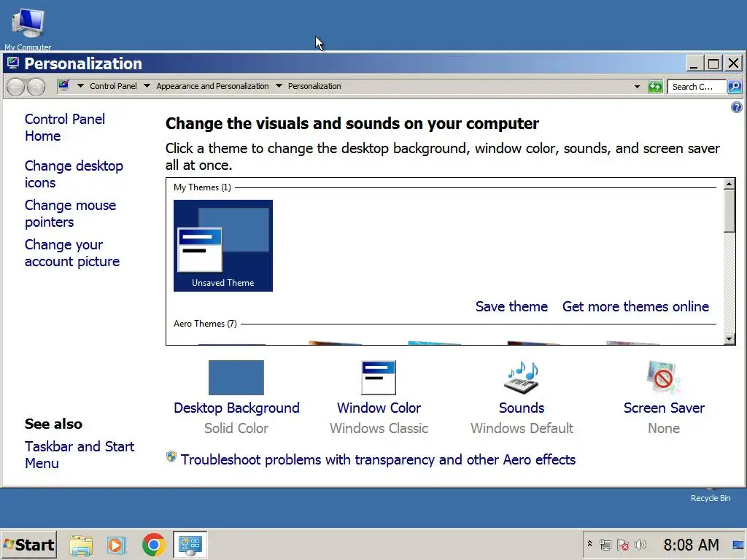The image size is (747, 560).
Task: Click the Aero Themes (7) group header
Action: 205,323
